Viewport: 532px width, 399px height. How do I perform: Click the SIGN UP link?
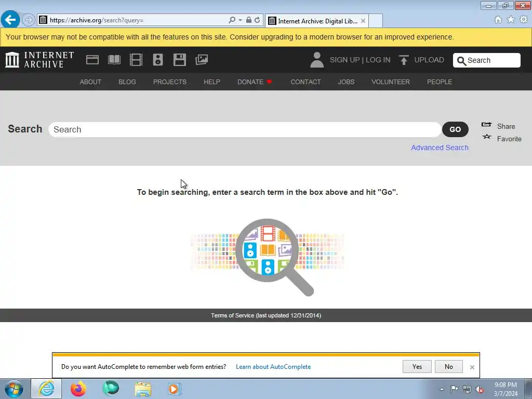(345, 60)
